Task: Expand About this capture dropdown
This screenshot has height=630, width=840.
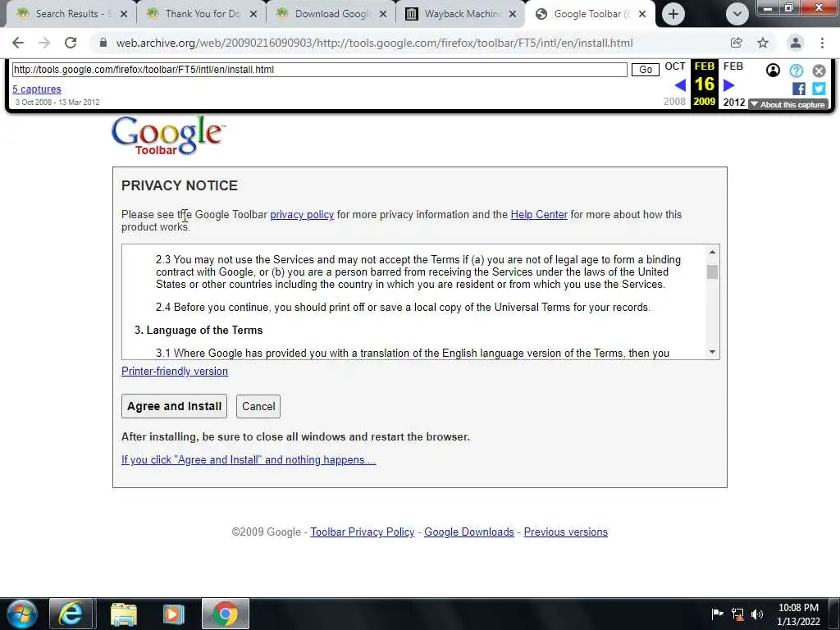Action: point(788,104)
